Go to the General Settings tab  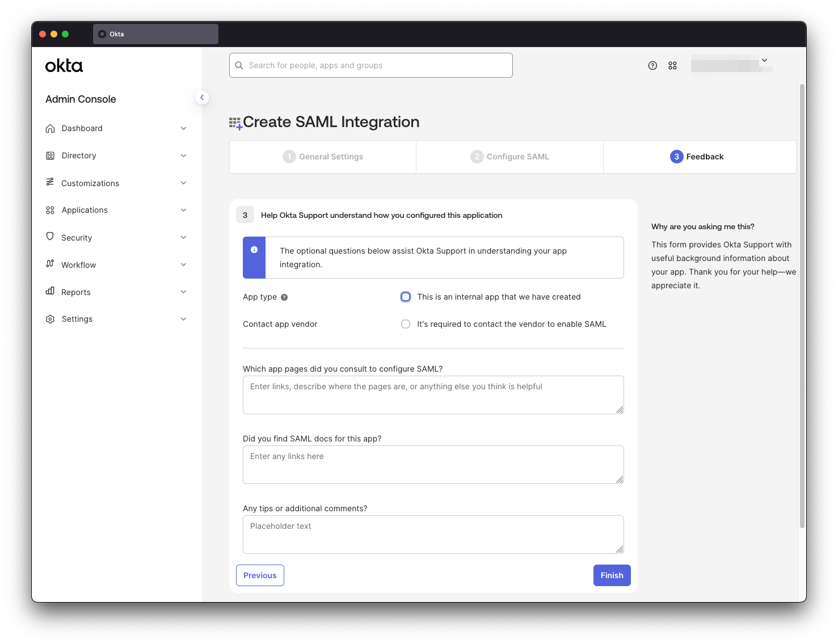(x=322, y=157)
